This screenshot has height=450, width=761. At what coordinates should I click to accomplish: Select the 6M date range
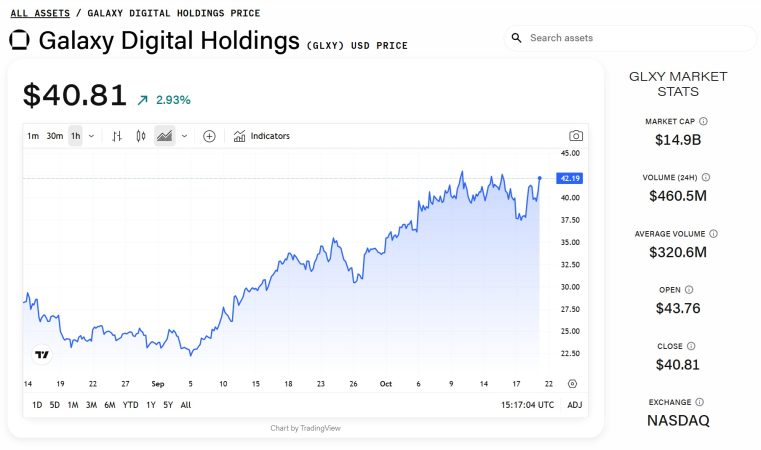pyautogui.click(x=109, y=405)
